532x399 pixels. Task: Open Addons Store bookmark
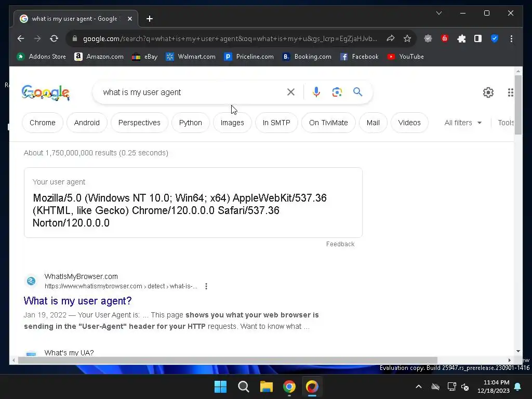(x=42, y=57)
